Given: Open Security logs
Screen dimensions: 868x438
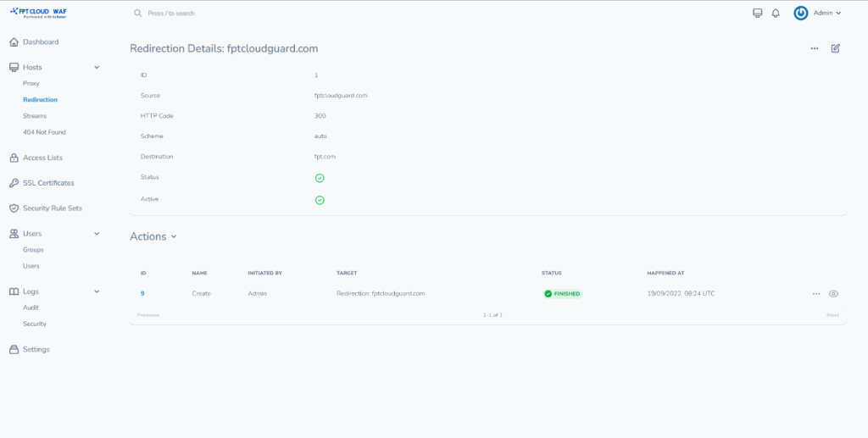Looking at the screenshot, I should coord(34,324).
